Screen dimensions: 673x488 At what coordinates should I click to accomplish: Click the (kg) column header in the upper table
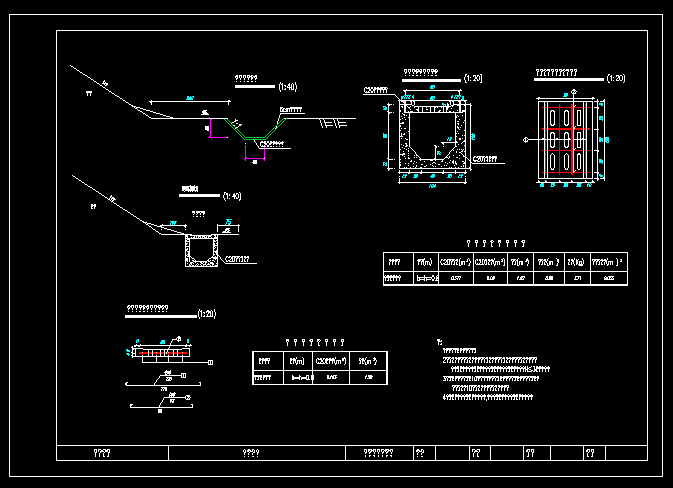click(575, 262)
